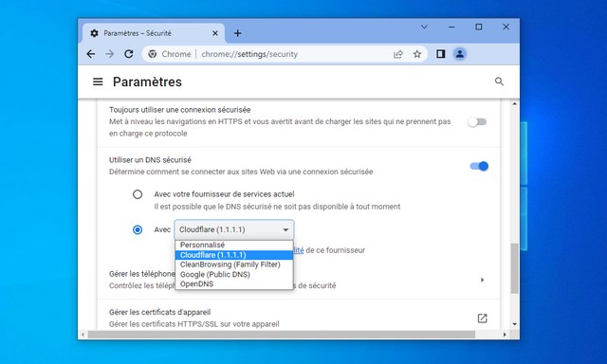The width and height of the screenshot is (607, 364).
Task: Search settings with the magnifier icon
Action: pos(499,82)
